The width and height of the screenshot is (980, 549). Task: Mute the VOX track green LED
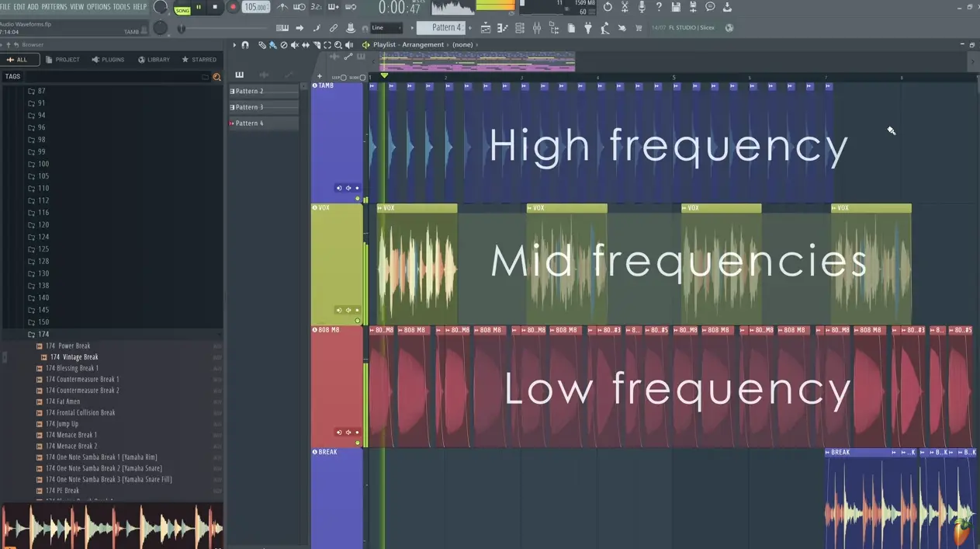358,321
